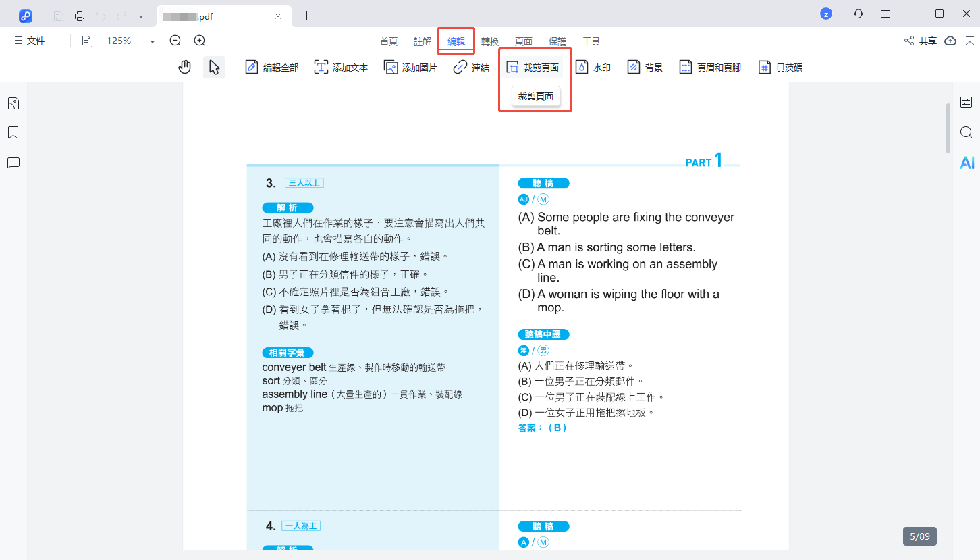
Task: Click the print icon in title bar
Action: click(x=80, y=16)
